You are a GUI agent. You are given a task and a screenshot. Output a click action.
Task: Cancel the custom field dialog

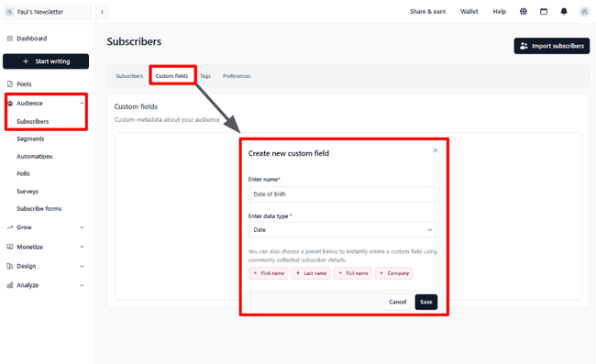pos(398,302)
